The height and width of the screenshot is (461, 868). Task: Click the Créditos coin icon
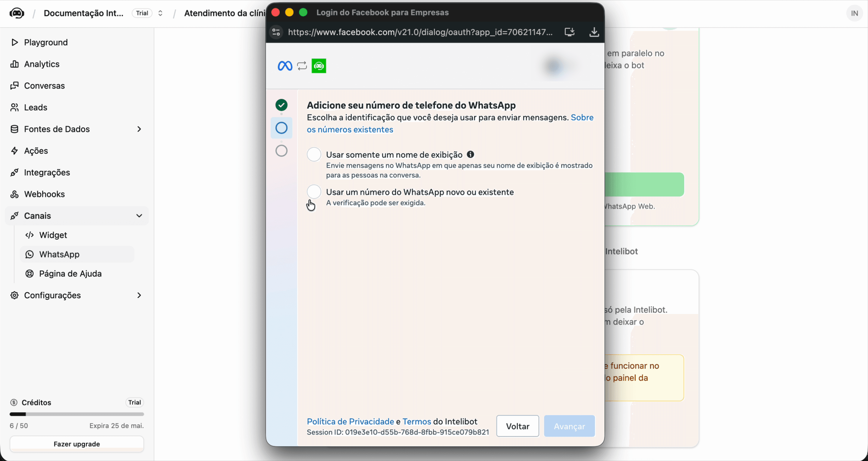(x=14, y=402)
